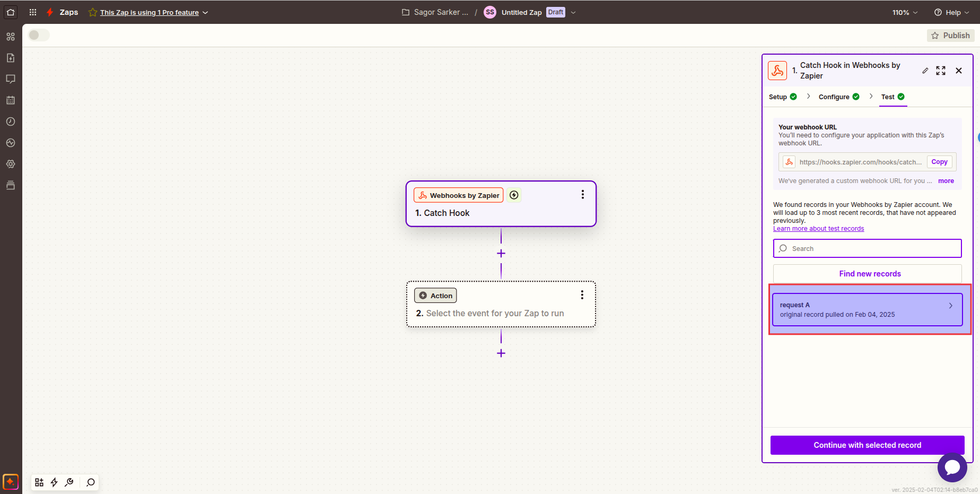The width and height of the screenshot is (980, 494).
Task: Open the comments sidebar icon
Action: click(x=11, y=79)
